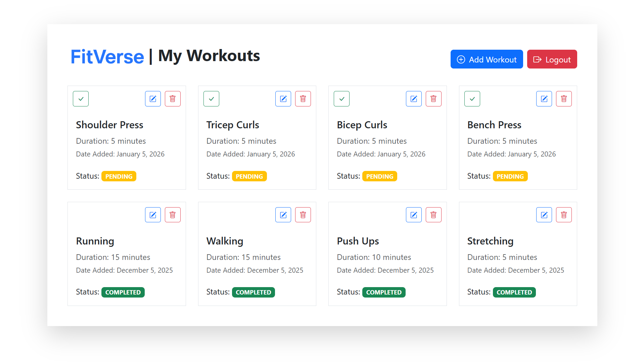Click the delete trash icon for Tricep Curls

point(303,98)
